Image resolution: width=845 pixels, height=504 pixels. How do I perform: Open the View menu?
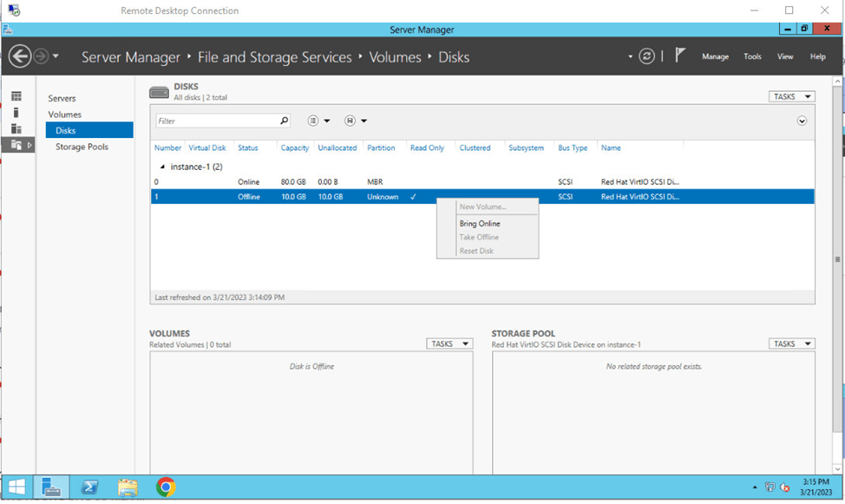click(x=785, y=56)
